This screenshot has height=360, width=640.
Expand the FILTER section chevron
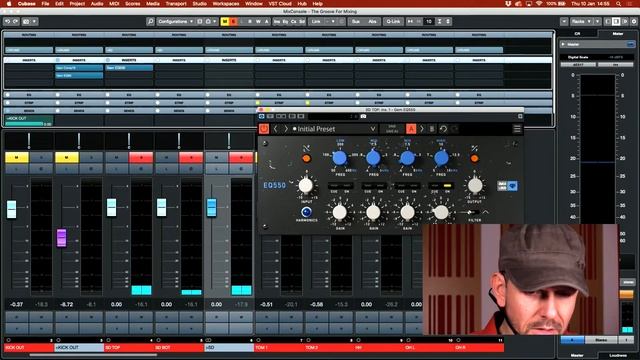pos(486,212)
